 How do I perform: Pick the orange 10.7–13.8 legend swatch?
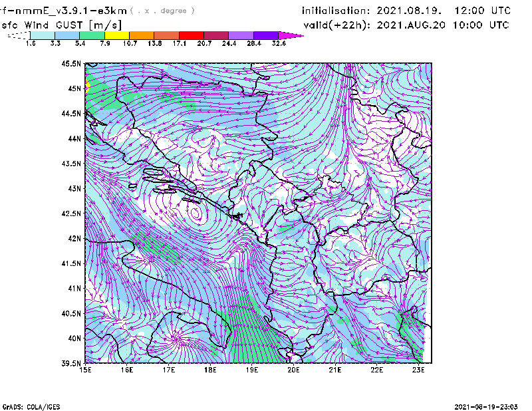pos(142,35)
